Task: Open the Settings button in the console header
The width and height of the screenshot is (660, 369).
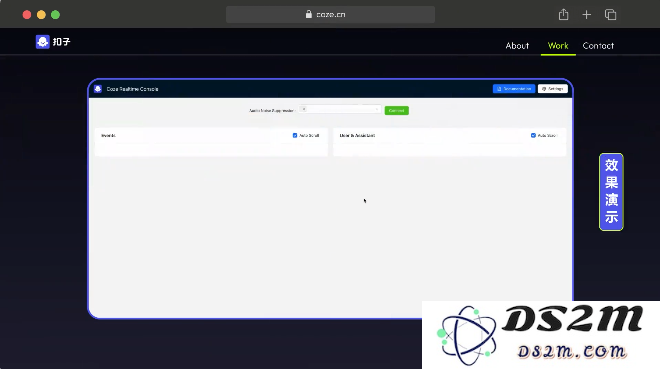Action: [x=553, y=89]
